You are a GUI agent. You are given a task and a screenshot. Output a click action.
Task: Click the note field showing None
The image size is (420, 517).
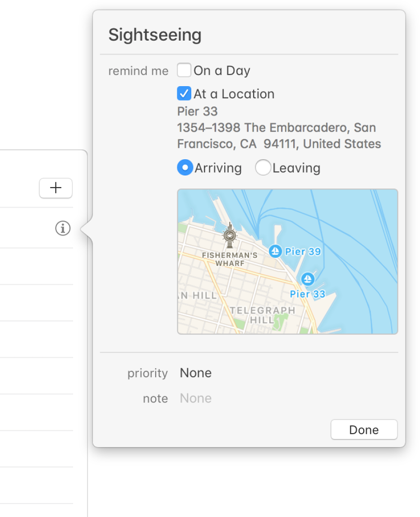point(196,398)
